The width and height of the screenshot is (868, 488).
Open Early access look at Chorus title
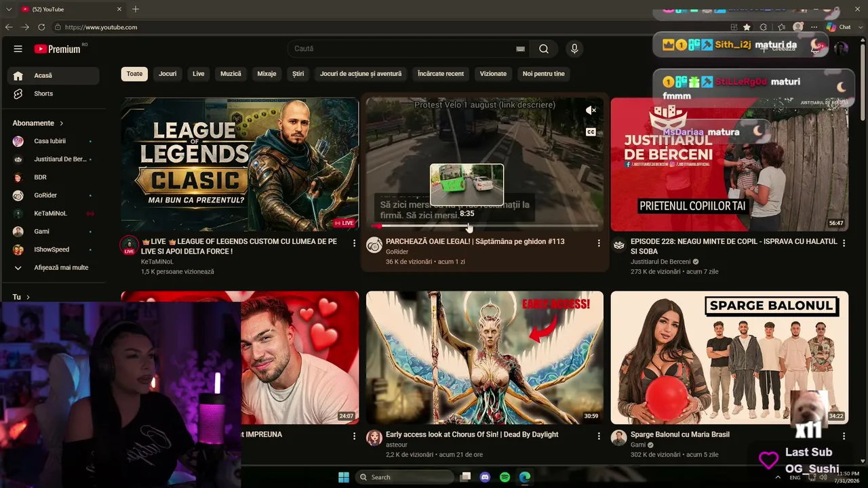[x=472, y=434]
